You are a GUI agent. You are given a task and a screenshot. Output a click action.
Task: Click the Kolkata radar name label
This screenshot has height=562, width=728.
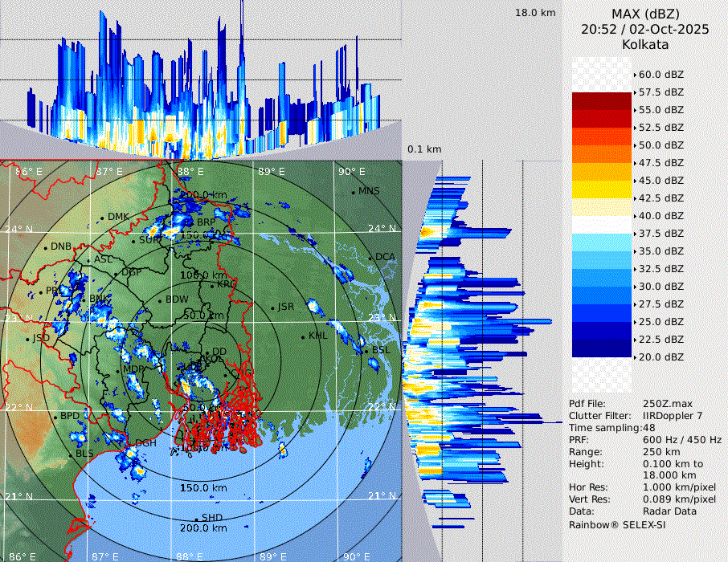click(645, 44)
